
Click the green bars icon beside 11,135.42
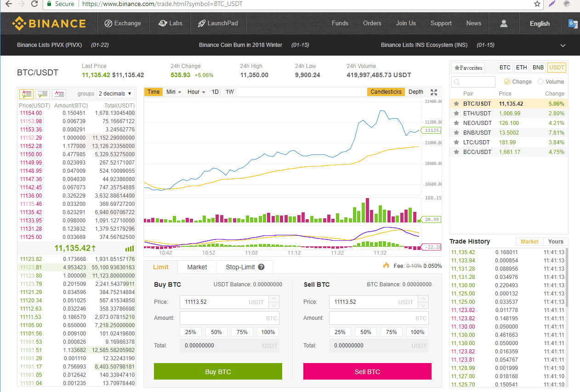click(x=130, y=249)
